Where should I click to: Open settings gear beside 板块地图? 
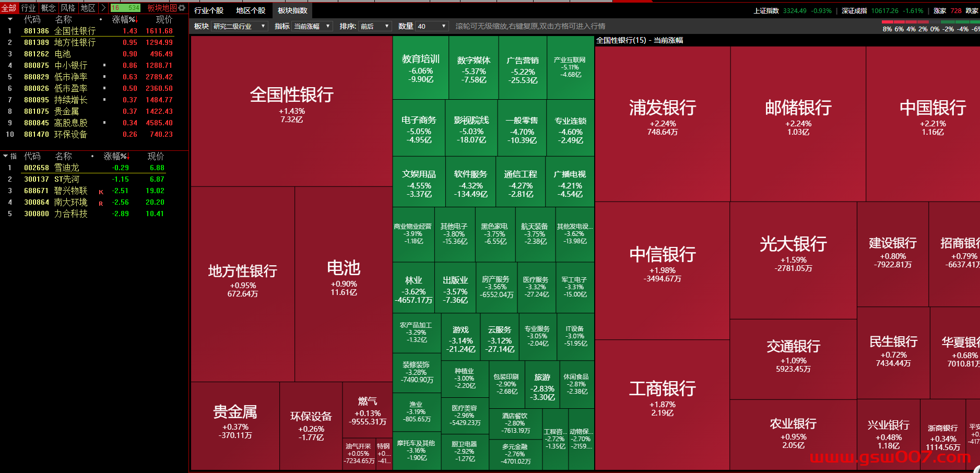(182, 8)
